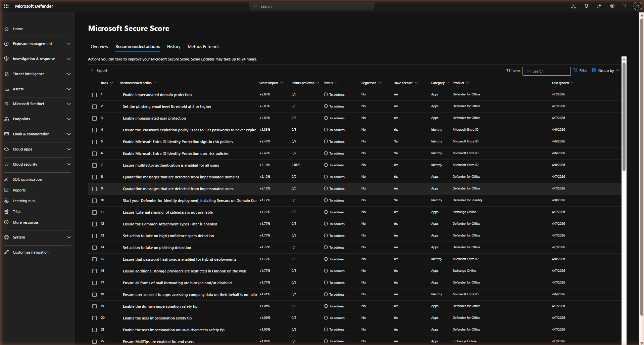The image size is (644, 345).
Task: Open the Help question mark icon
Action: click(x=625, y=6)
